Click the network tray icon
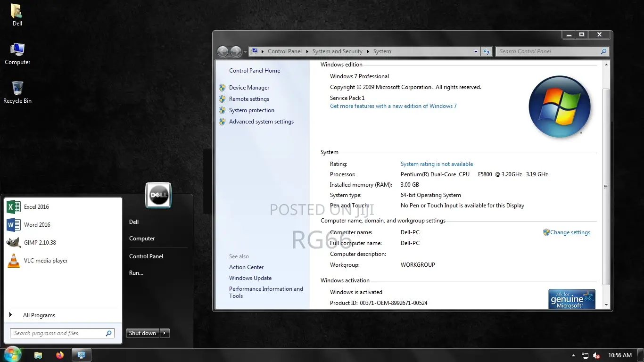Image resolution: width=644 pixels, height=362 pixels. (x=585, y=355)
